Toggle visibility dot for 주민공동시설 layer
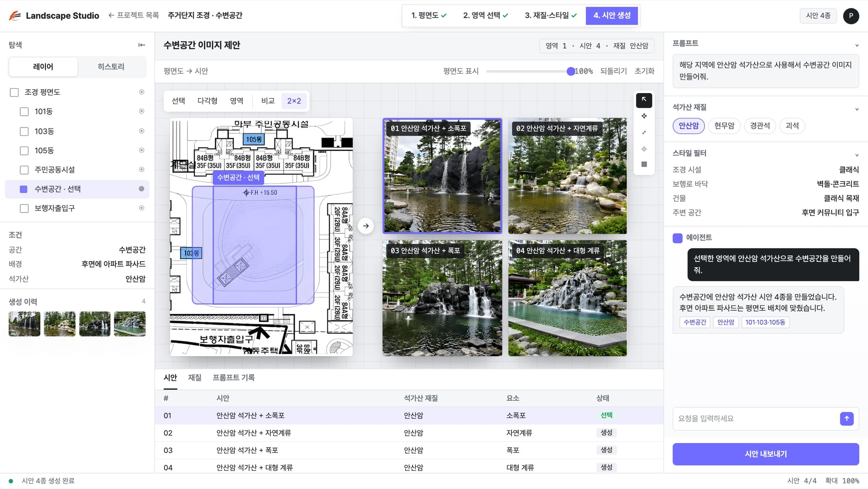This screenshot has height=489, width=868. 141,169
